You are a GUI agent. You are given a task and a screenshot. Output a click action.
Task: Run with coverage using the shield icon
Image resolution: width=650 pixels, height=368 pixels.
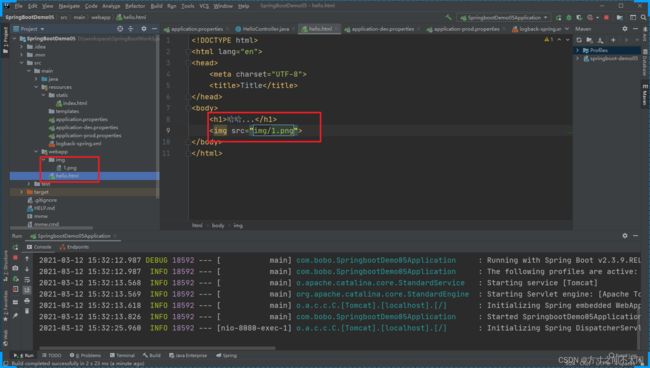[x=579, y=17]
